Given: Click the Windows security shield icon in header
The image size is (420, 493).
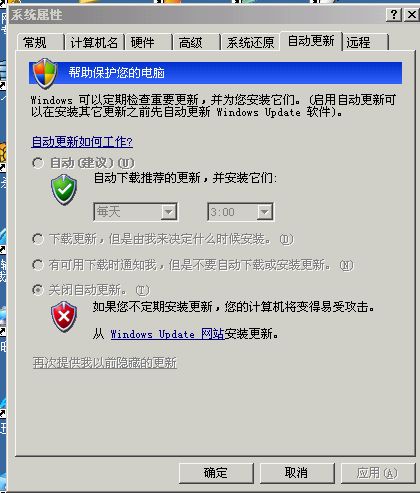Looking at the screenshot, I should click(x=45, y=73).
